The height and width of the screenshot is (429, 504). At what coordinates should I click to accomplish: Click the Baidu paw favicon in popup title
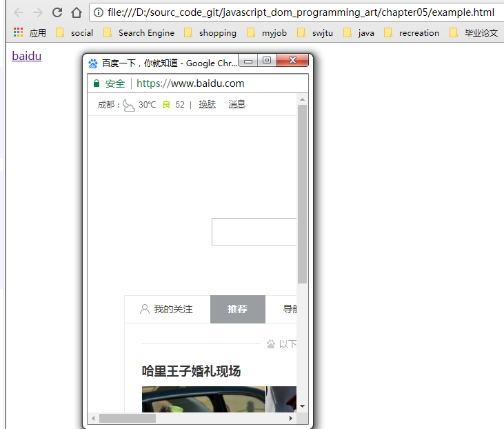93,63
